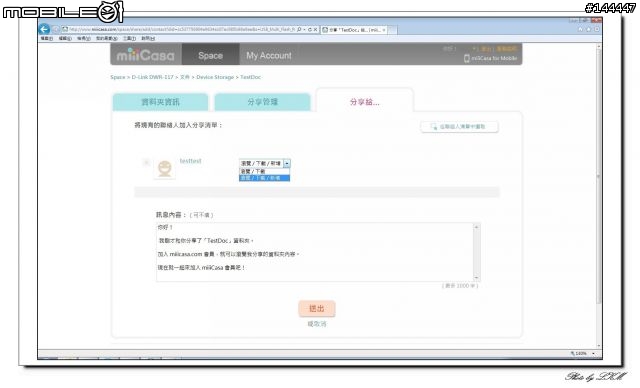640x388 pixels.
Task: Choose highlighted 瀏覽 / 下載 / 新增 option
Action: pos(264,178)
